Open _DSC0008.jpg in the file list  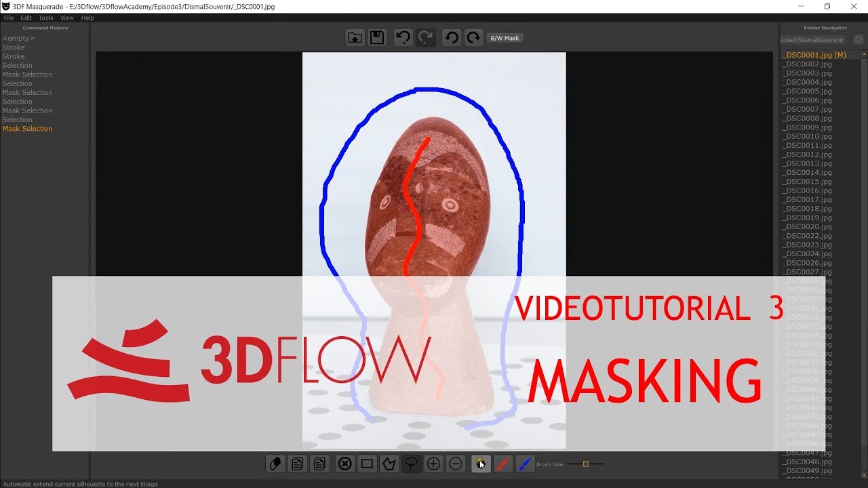(x=807, y=118)
